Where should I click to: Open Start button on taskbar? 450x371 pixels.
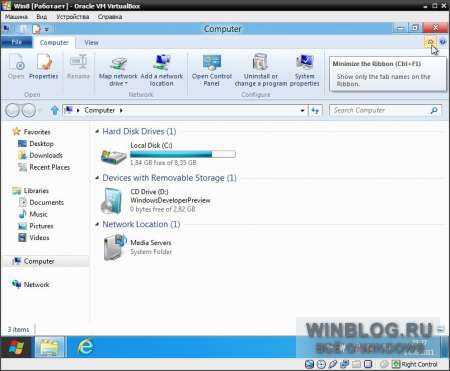click(x=16, y=347)
